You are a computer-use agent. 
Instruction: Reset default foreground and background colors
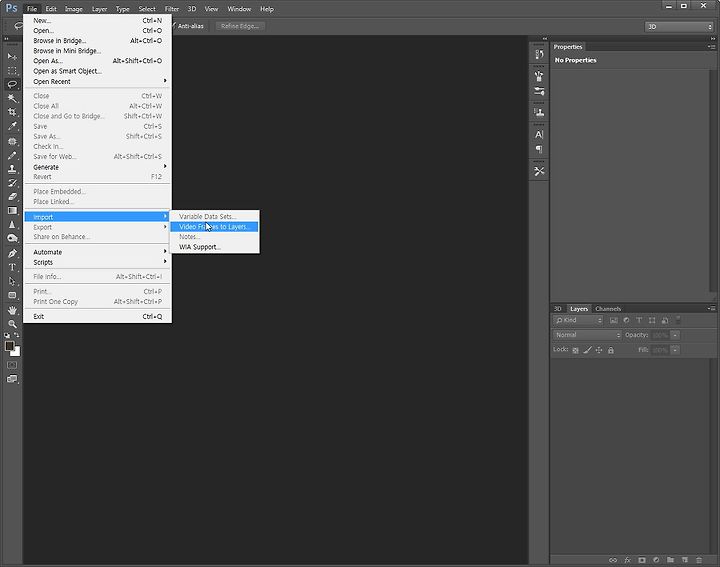[7, 336]
